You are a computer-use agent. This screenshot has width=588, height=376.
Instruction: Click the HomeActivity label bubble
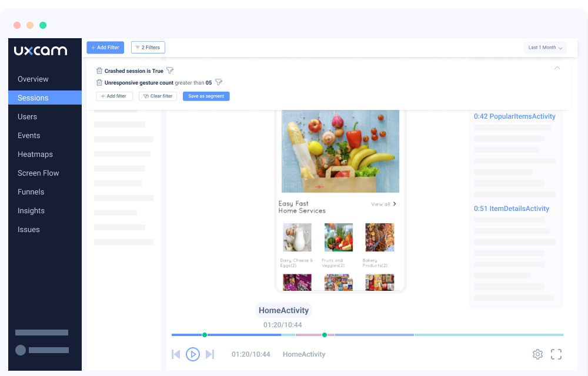pyautogui.click(x=284, y=310)
